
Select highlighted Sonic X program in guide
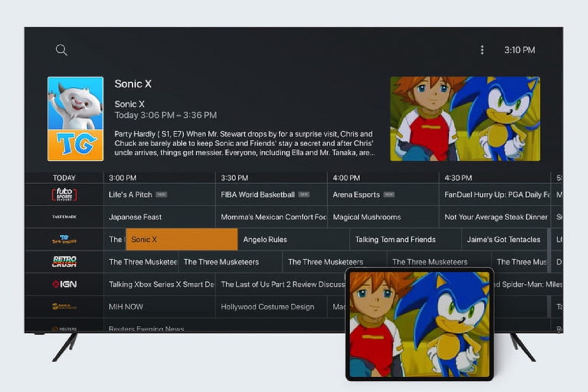click(182, 240)
